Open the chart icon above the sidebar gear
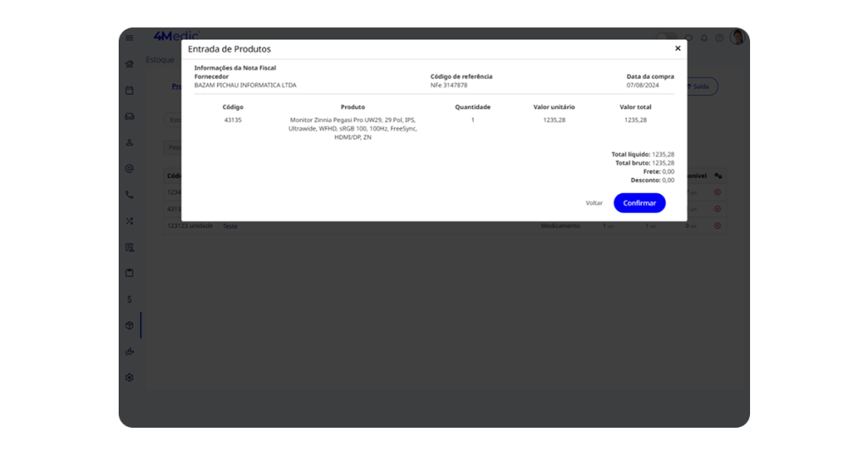Screen dimensions: 868x456 point(130,352)
